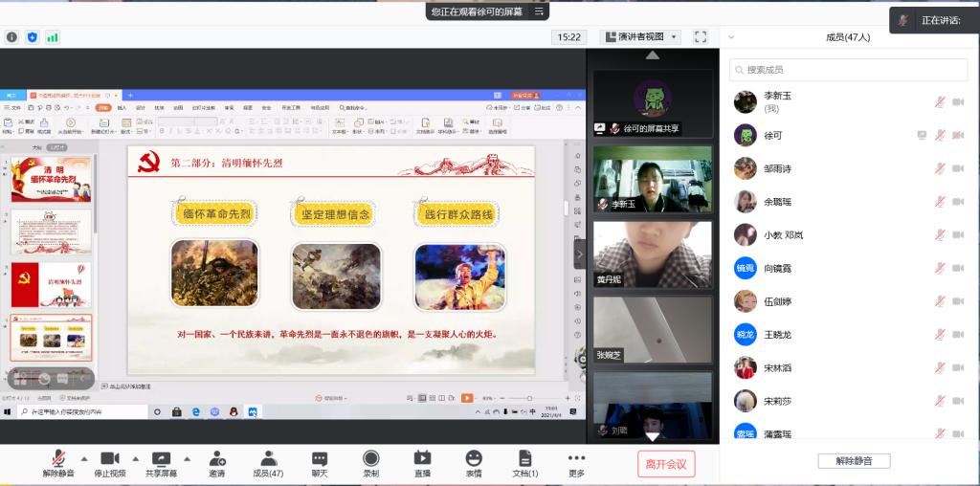Expand the arrow next to 解除静音
Screen dimensions: 980x486
tap(84, 457)
